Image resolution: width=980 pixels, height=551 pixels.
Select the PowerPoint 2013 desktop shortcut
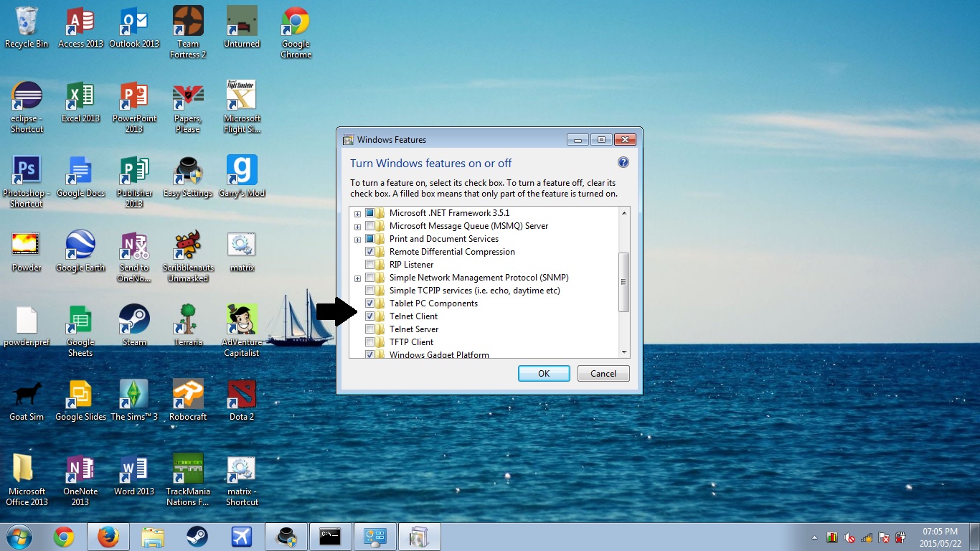[134, 107]
